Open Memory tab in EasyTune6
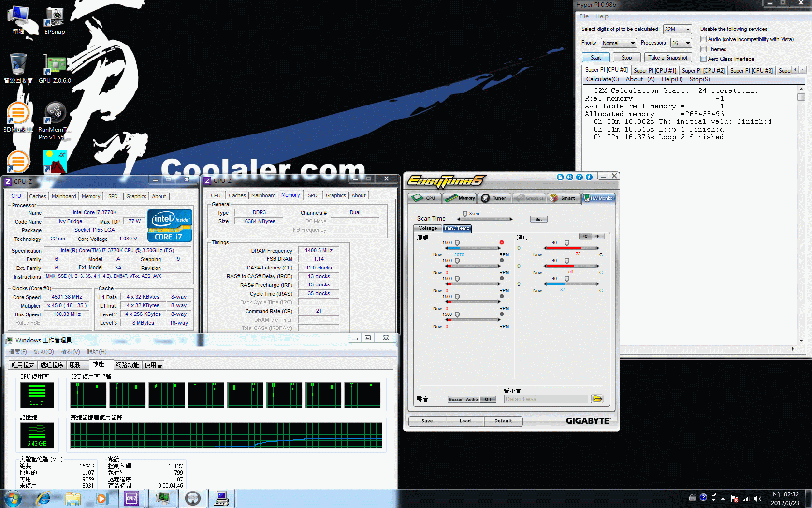 point(460,198)
